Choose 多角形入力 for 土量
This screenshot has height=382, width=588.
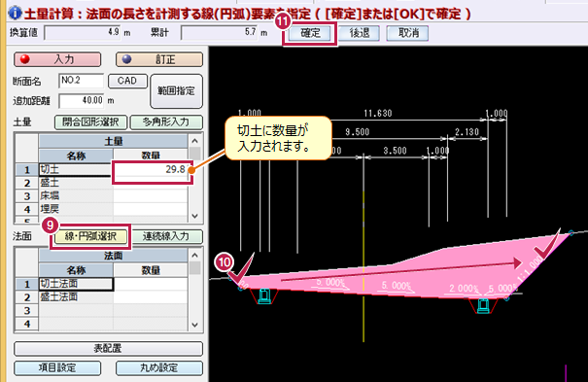(x=166, y=122)
